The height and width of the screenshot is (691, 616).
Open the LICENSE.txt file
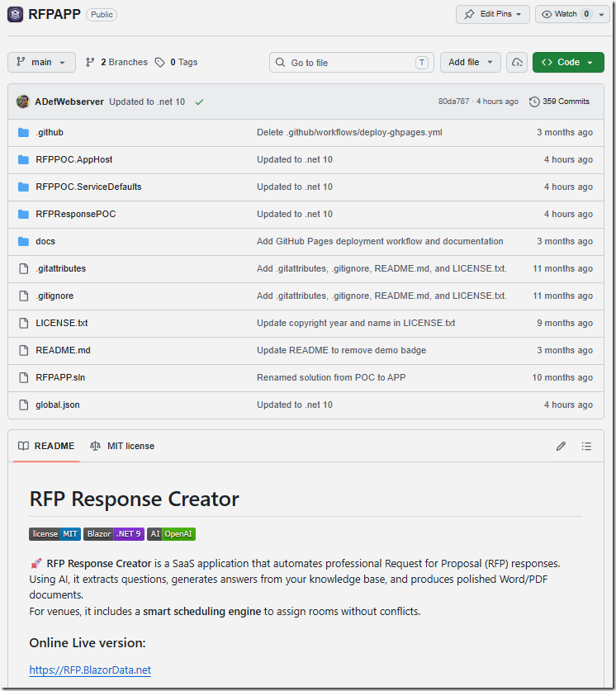62,323
